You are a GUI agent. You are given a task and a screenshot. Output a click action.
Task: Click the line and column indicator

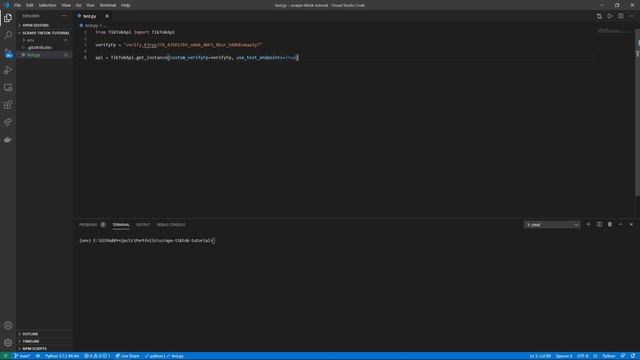[540, 356]
